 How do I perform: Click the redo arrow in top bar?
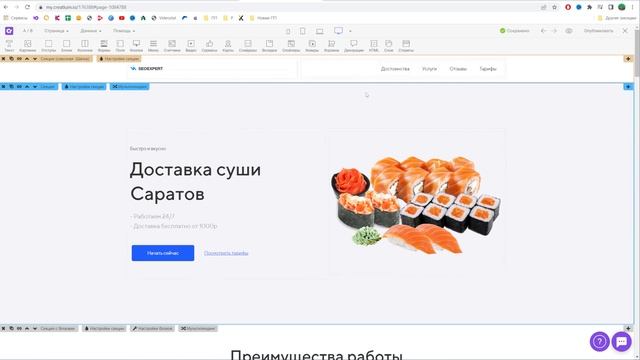point(554,31)
